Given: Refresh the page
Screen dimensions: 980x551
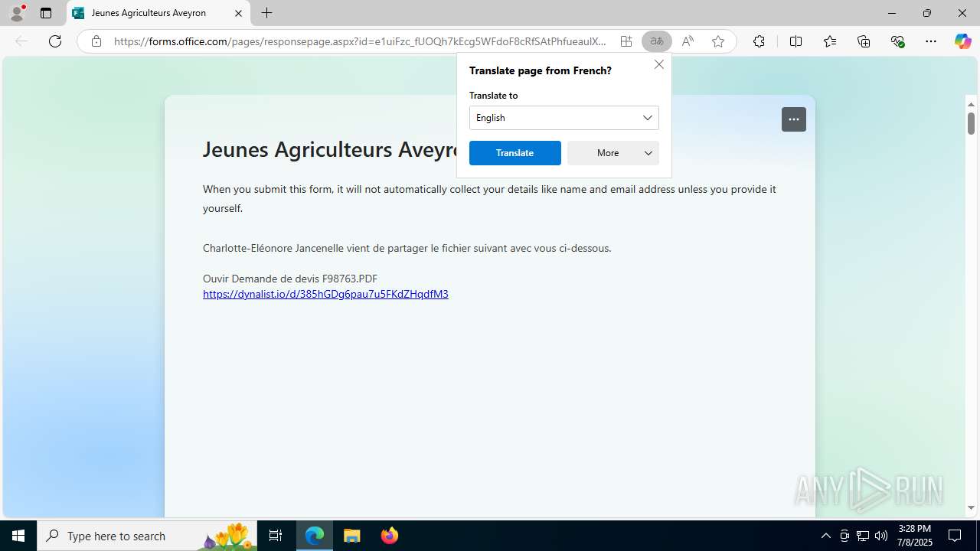Looking at the screenshot, I should tap(55, 41).
